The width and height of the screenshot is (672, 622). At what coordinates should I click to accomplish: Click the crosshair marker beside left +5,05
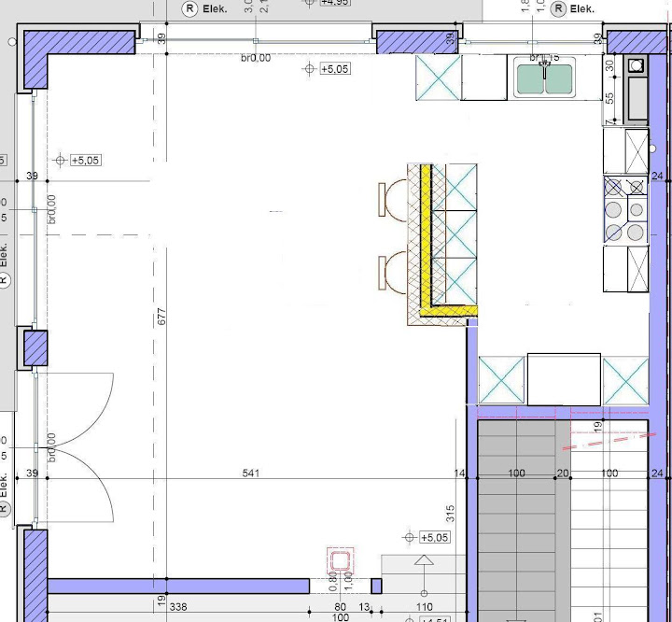pos(60,160)
